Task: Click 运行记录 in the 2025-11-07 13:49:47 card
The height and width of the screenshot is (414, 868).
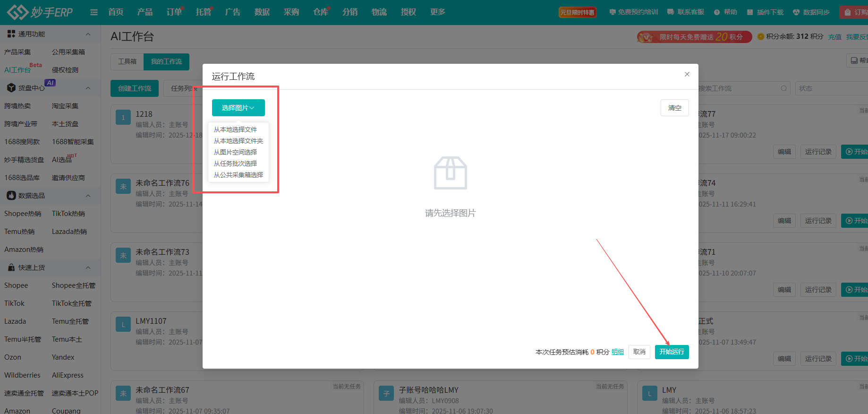Action: [x=818, y=359]
